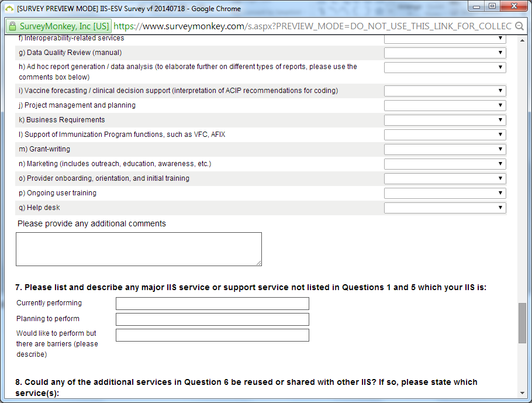Click the 'Please provide any additional comments' text
The image size is (532, 403).
[92, 223]
